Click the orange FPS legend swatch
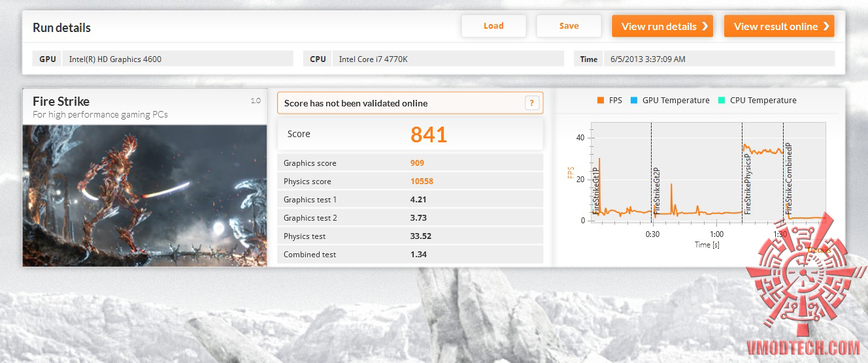This screenshot has width=868, height=363. (x=600, y=101)
